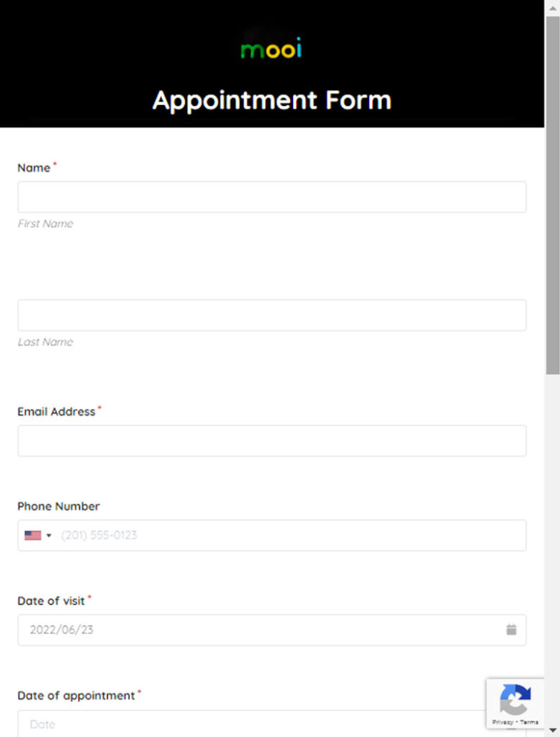The image size is (560, 737).
Task: Click the First Name input field
Action: (x=271, y=196)
